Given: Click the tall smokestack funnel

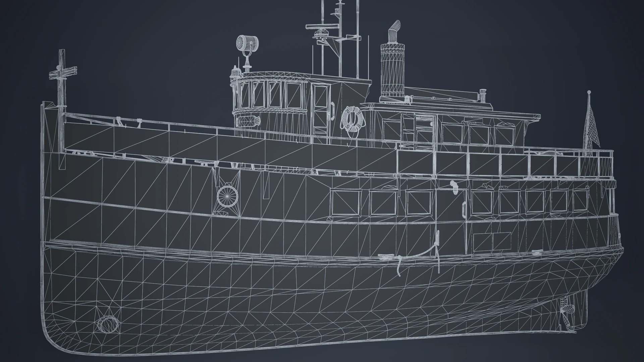Looking at the screenshot, I should coord(392,70).
